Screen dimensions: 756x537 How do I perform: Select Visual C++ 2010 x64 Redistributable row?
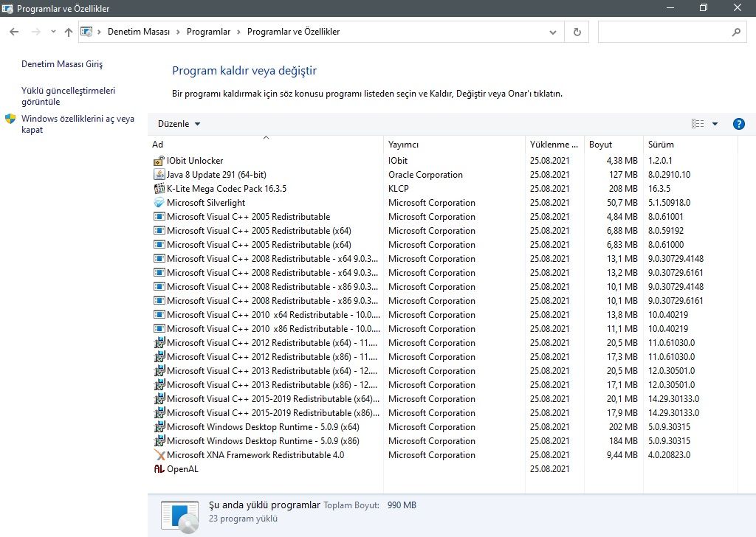[x=443, y=315]
